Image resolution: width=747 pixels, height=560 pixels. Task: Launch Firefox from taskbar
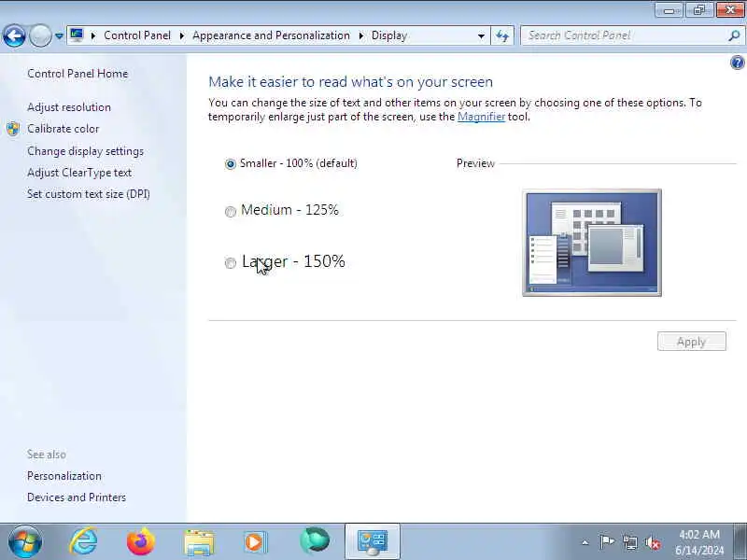141,541
